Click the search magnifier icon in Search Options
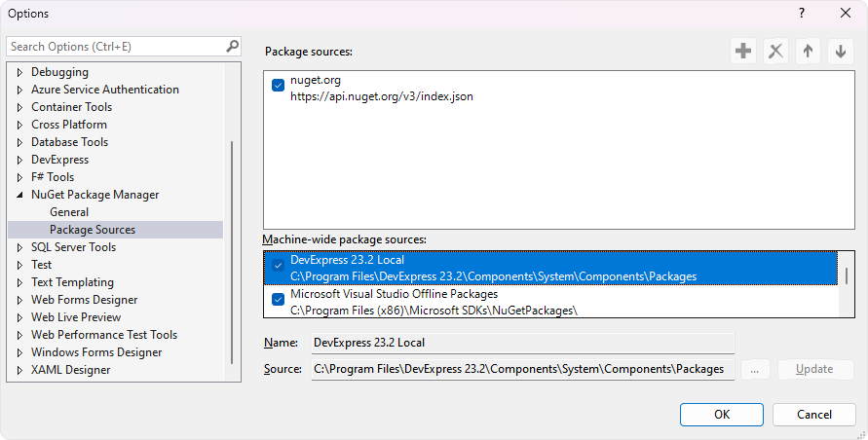868x440 pixels. point(233,46)
